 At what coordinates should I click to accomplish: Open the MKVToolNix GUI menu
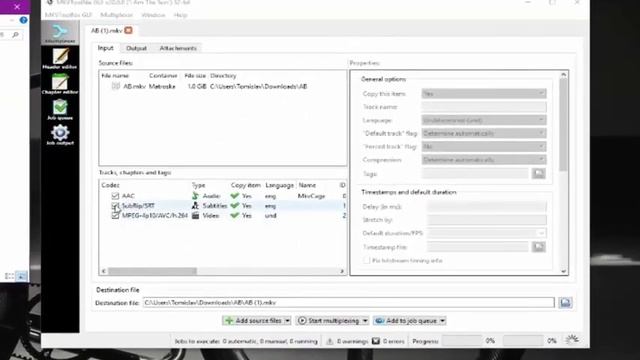[x=68, y=15]
